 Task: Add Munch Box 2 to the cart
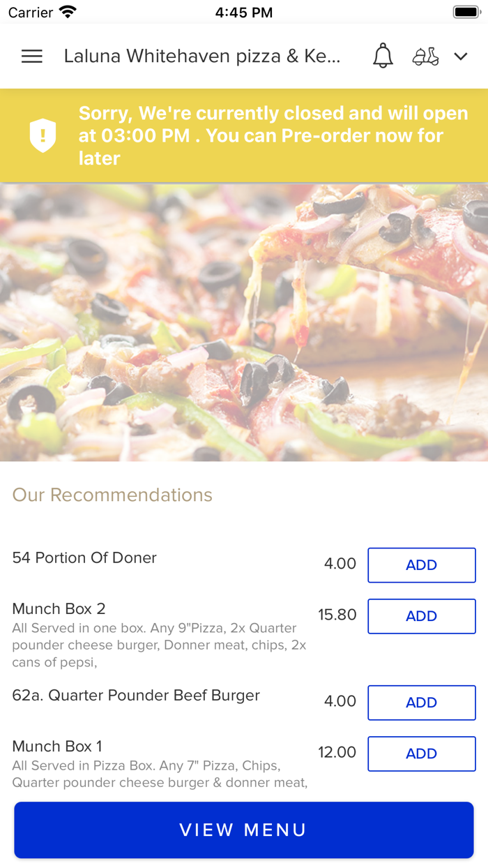[x=421, y=616]
